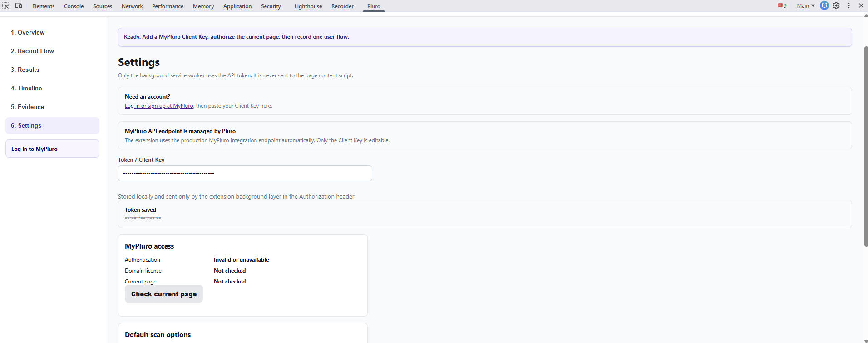Close the DevTools panel

(x=861, y=6)
